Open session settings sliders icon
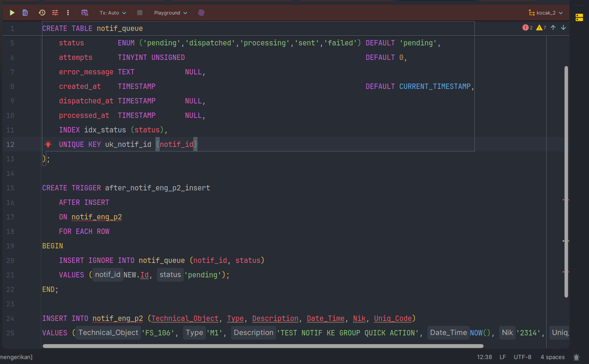 coord(55,13)
